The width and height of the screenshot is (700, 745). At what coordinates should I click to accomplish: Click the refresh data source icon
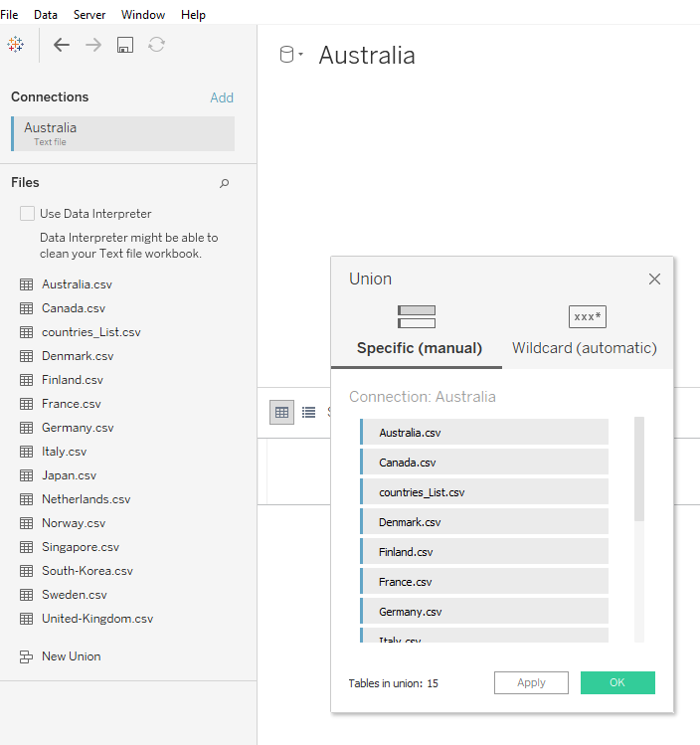click(156, 45)
